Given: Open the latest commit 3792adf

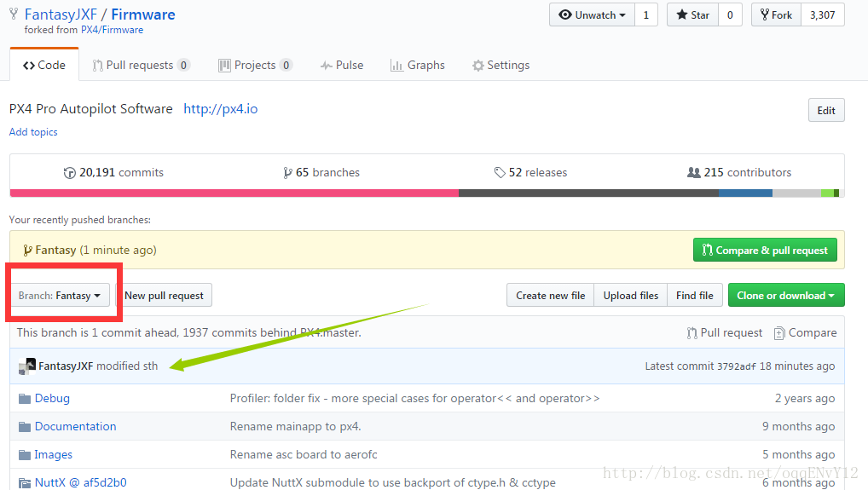Looking at the screenshot, I should pyautogui.click(x=736, y=366).
